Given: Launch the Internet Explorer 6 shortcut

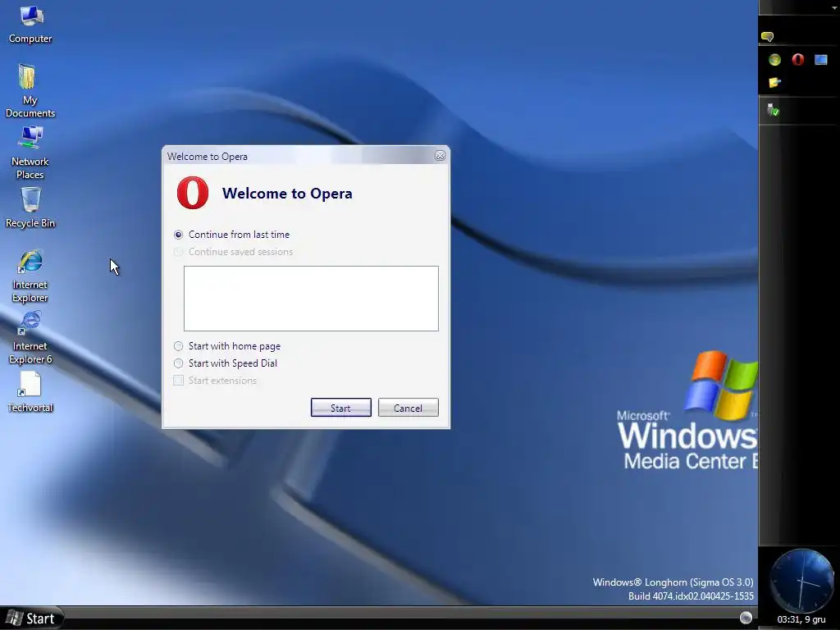Looking at the screenshot, I should point(30,337).
